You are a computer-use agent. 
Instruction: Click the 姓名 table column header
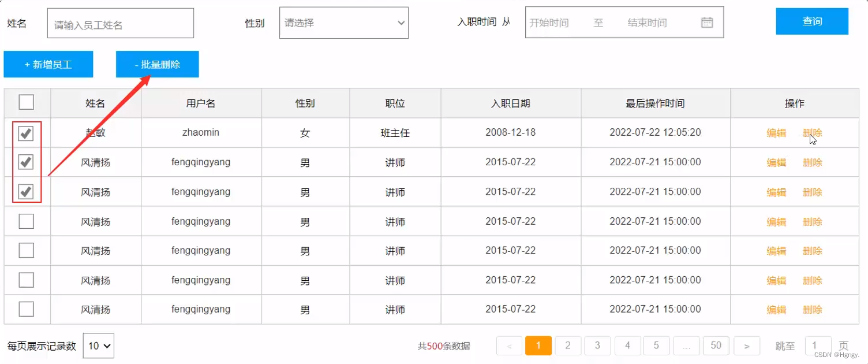96,103
